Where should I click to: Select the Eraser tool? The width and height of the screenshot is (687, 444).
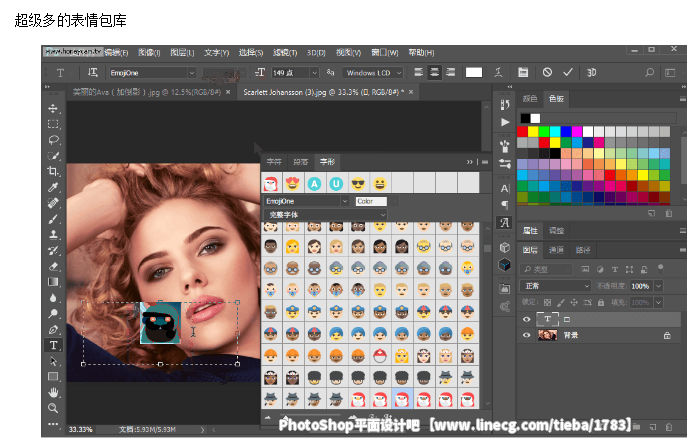53,266
